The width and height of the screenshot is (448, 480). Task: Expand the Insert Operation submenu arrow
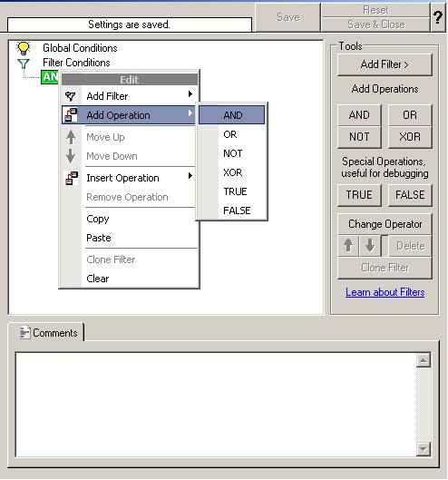[190, 176]
